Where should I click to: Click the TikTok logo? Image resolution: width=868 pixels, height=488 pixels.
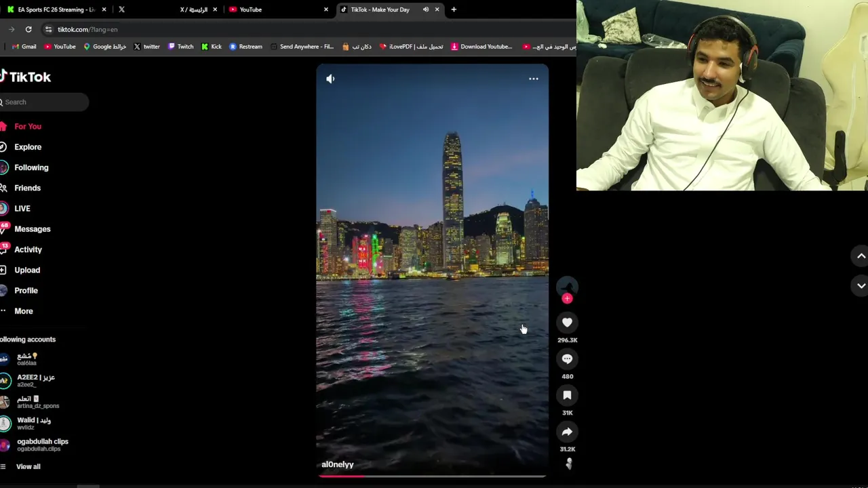coord(26,77)
